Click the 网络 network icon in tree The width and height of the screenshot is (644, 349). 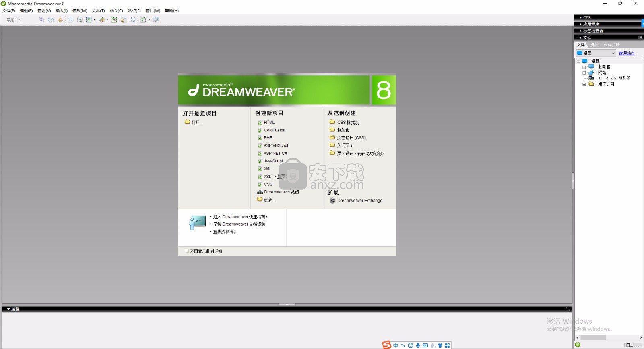pos(591,73)
